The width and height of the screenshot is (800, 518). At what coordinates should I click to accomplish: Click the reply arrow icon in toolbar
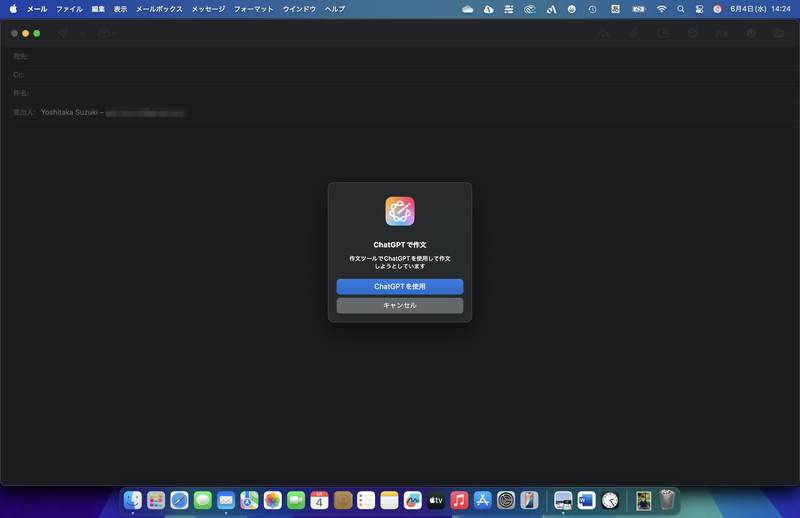tap(604, 33)
